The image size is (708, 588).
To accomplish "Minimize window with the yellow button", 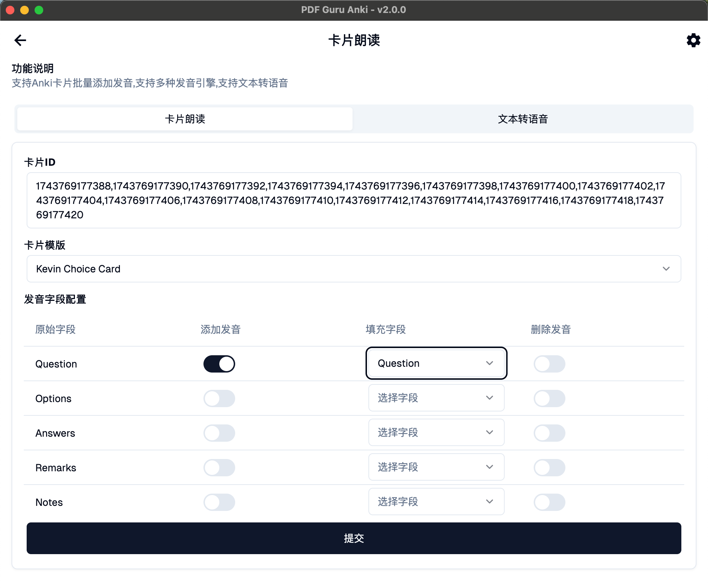I will click(24, 10).
